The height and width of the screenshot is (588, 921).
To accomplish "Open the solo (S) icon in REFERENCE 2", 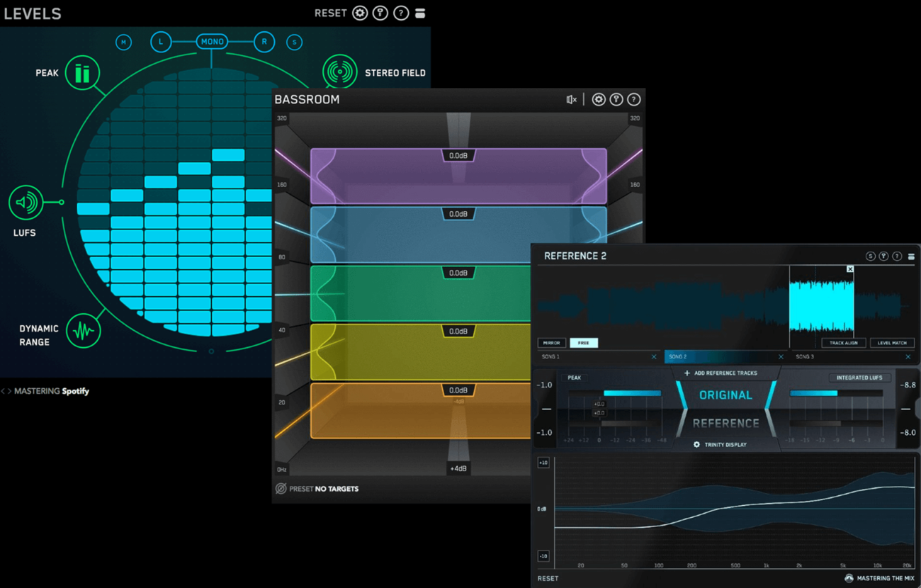I will pyautogui.click(x=870, y=256).
